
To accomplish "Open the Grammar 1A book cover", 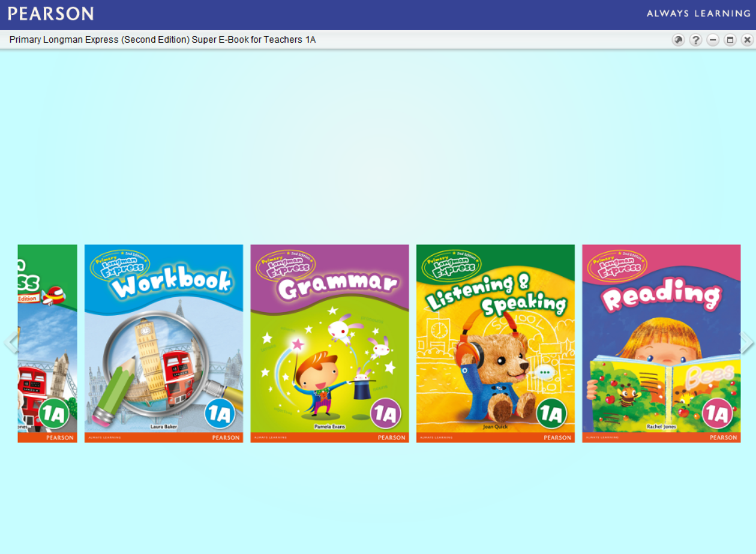I will pos(329,343).
